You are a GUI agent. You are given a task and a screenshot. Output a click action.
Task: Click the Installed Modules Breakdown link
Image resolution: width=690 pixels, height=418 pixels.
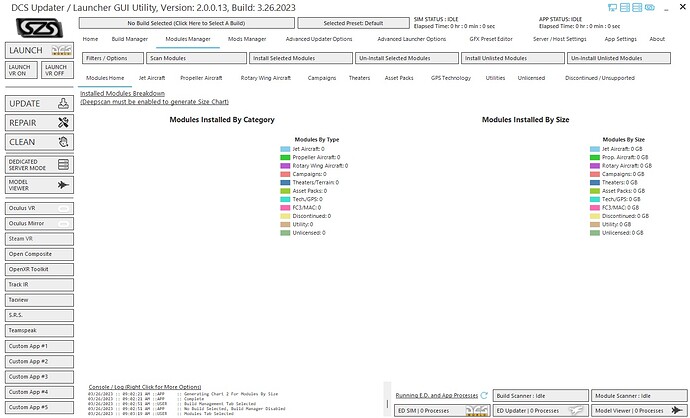[x=122, y=93]
